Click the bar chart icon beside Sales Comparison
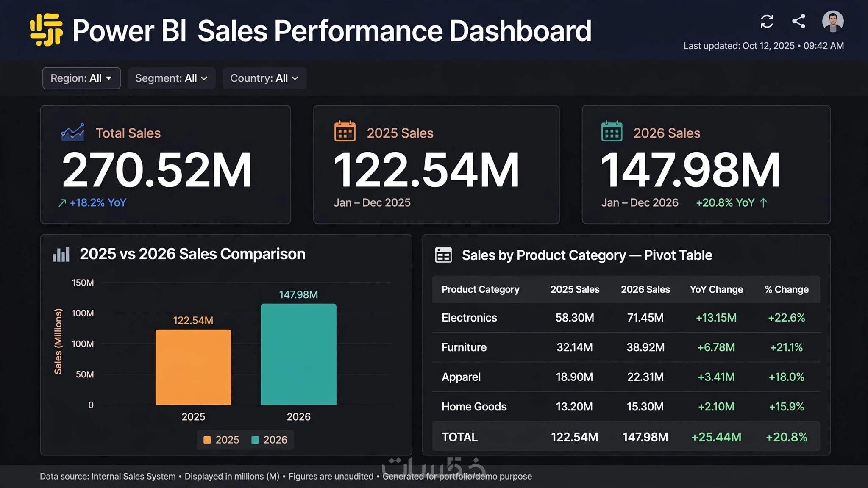The height and width of the screenshot is (488, 868). [x=61, y=254]
